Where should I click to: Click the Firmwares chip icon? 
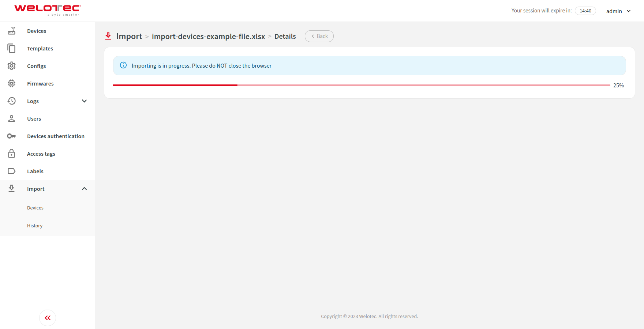(x=12, y=84)
